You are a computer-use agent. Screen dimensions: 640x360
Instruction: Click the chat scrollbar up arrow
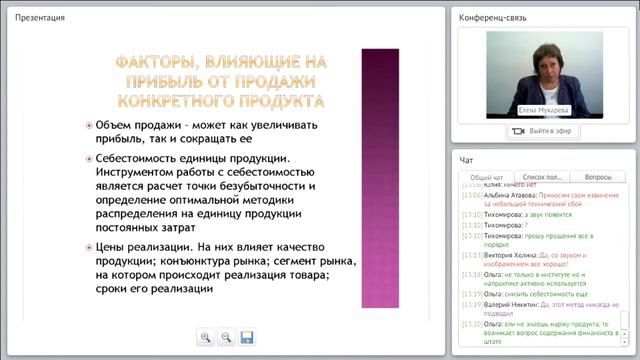624,334
